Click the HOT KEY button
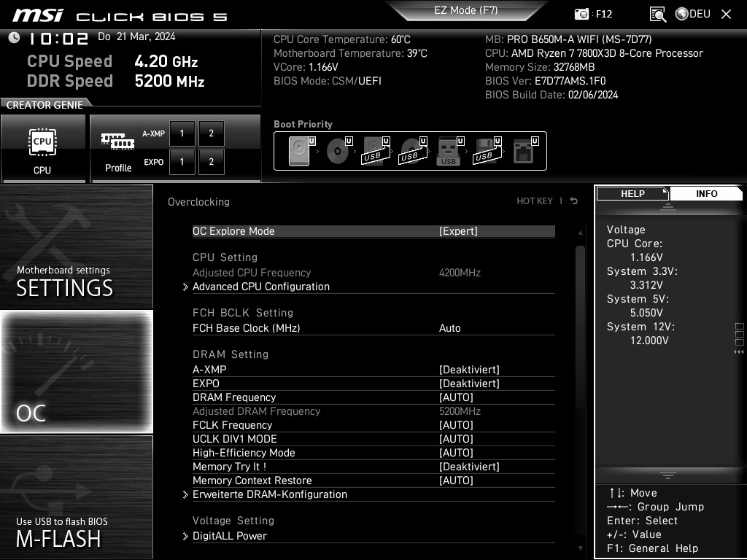The height and width of the screenshot is (560, 747). (x=535, y=201)
